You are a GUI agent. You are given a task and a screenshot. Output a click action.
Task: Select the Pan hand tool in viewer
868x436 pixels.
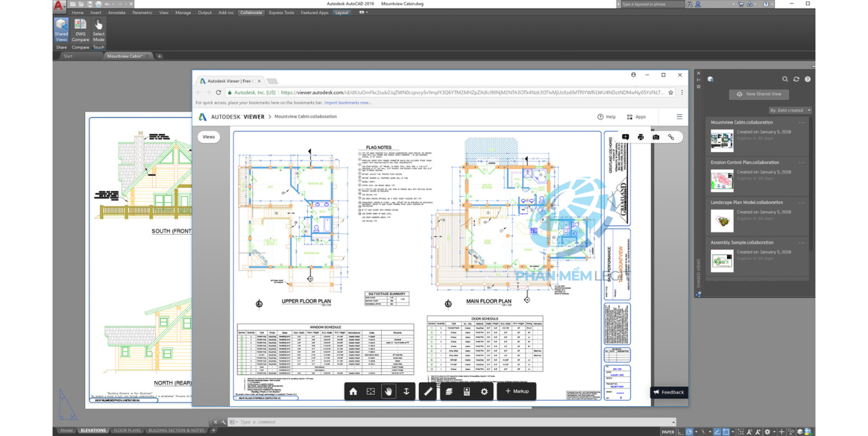pyautogui.click(x=388, y=391)
